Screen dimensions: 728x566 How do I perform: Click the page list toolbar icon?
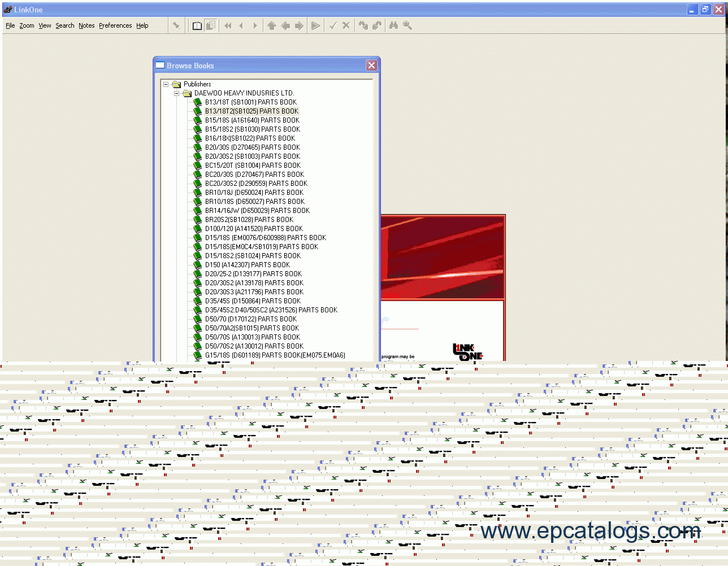[x=211, y=25]
